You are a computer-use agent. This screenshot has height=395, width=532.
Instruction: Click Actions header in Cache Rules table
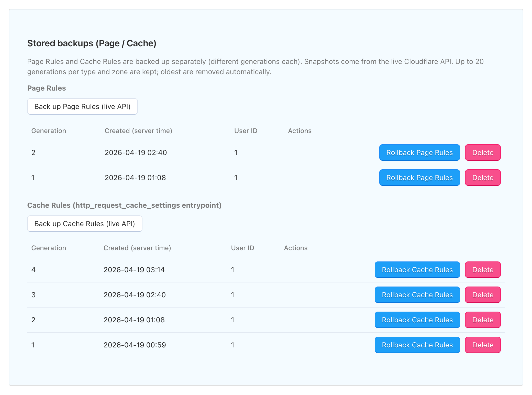tap(296, 248)
